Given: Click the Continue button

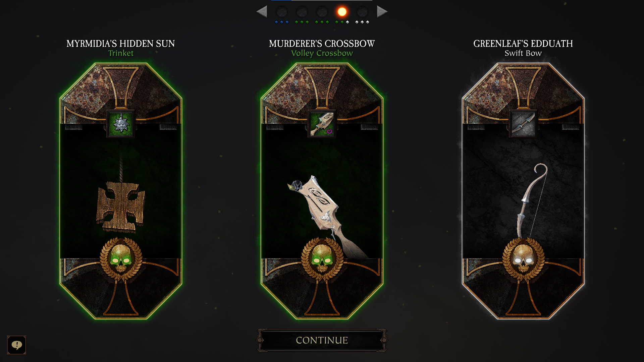Looking at the screenshot, I should (x=322, y=340).
